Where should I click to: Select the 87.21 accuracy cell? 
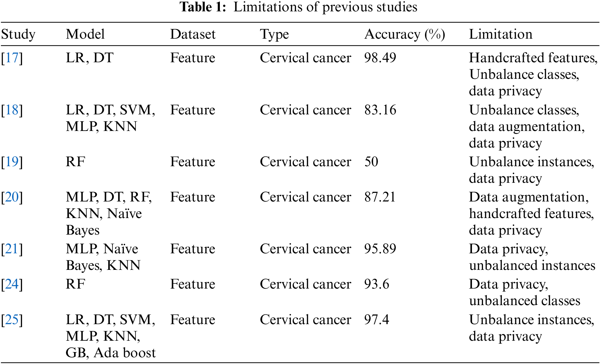pos(380,197)
